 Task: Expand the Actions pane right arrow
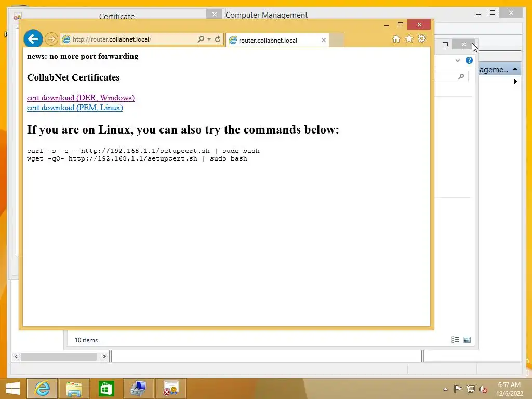pyautogui.click(x=515, y=82)
